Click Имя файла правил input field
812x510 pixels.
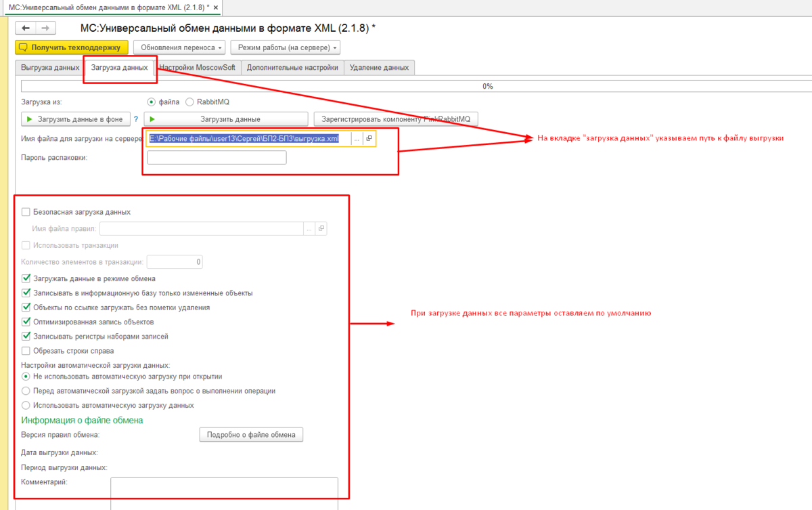[x=202, y=228]
